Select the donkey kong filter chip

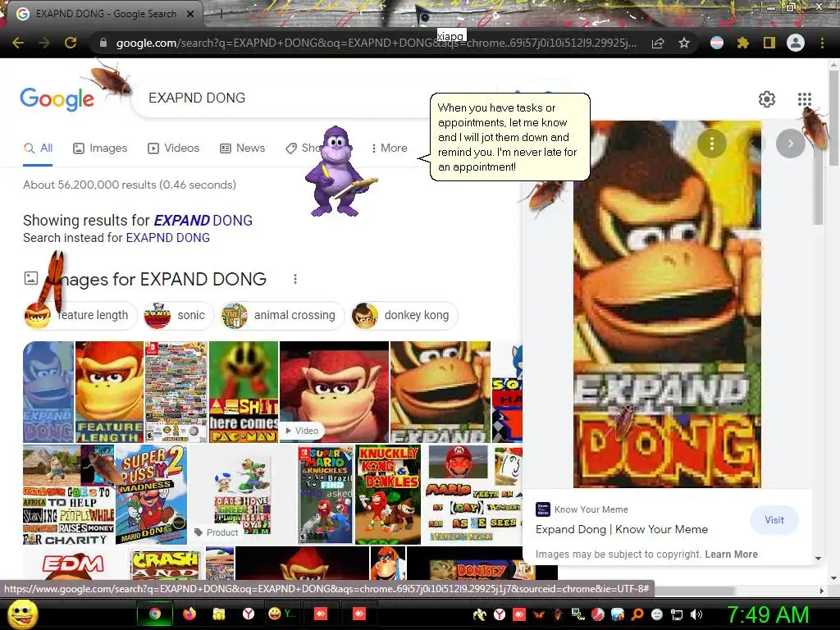tap(404, 316)
